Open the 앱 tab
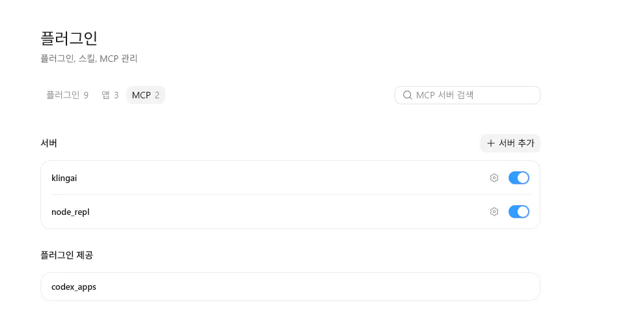Screen dimensions: 644x323 (110, 95)
